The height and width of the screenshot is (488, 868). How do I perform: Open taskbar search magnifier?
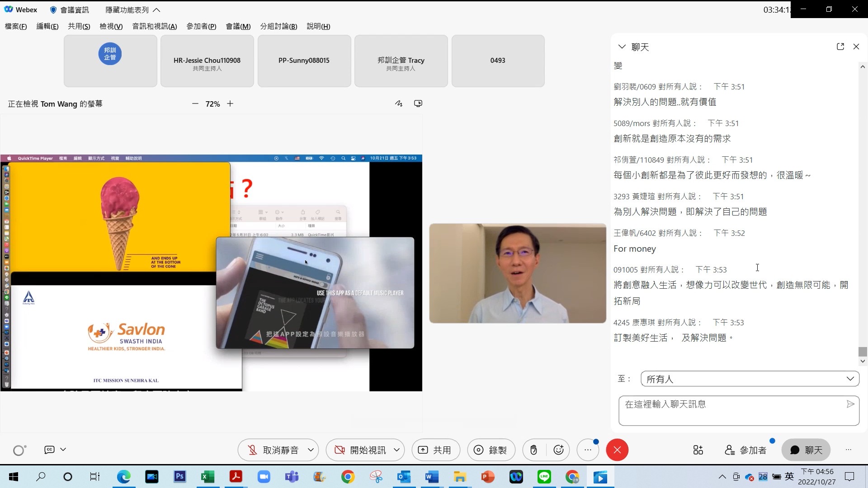(41, 477)
